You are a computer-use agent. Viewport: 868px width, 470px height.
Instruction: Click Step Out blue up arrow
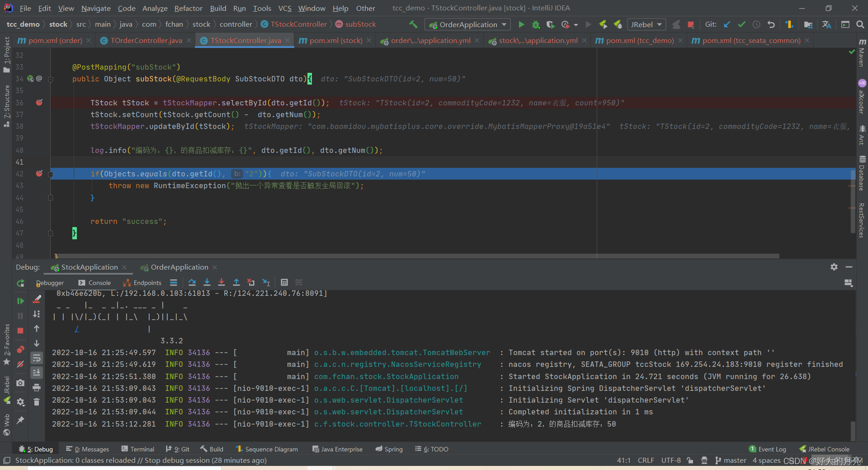(236, 282)
